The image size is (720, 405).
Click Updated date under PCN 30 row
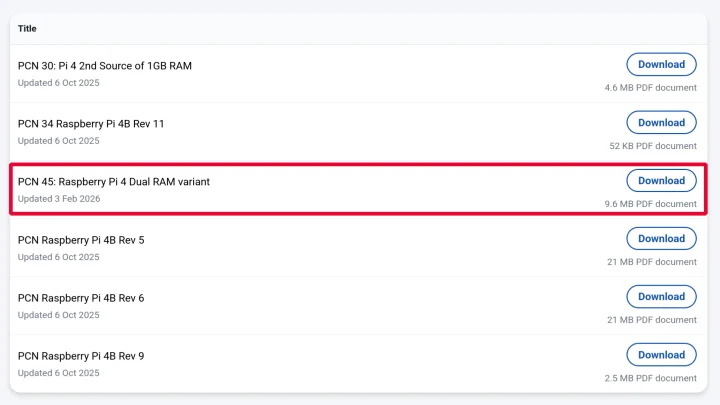[x=59, y=83]
